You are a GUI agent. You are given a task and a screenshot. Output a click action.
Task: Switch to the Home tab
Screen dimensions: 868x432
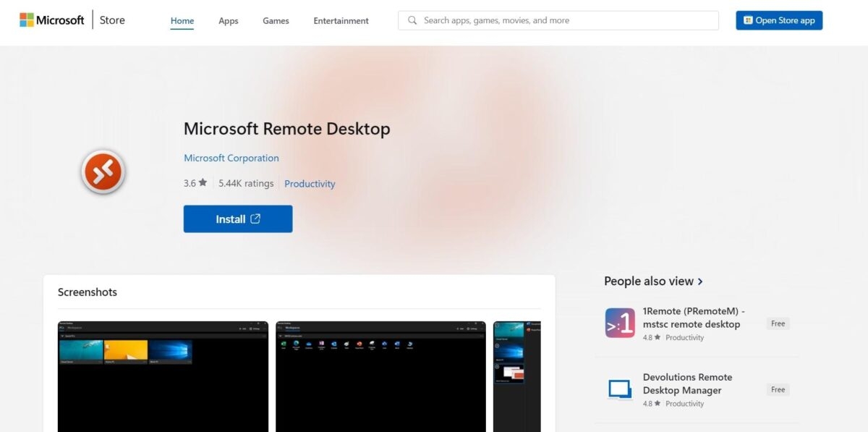click(x=182, y=21)
